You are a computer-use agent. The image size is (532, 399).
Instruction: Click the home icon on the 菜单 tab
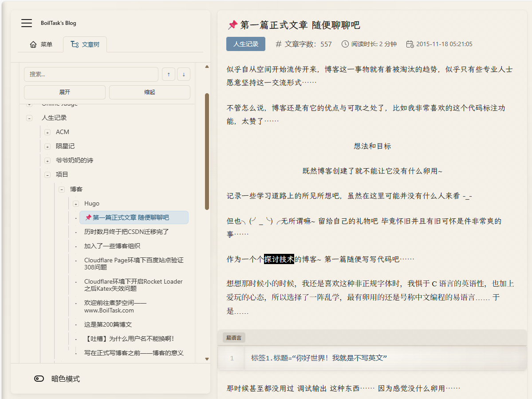click(34, 44)
